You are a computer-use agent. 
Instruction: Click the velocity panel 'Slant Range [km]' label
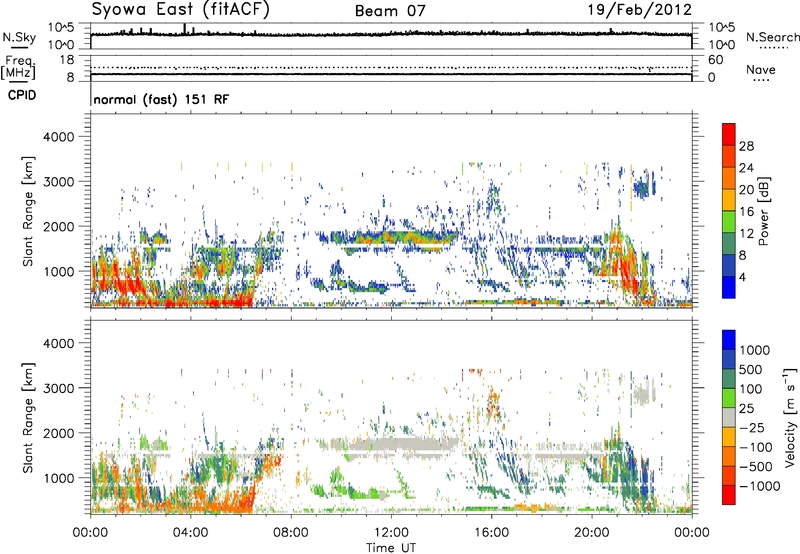[x=28, y=417]
